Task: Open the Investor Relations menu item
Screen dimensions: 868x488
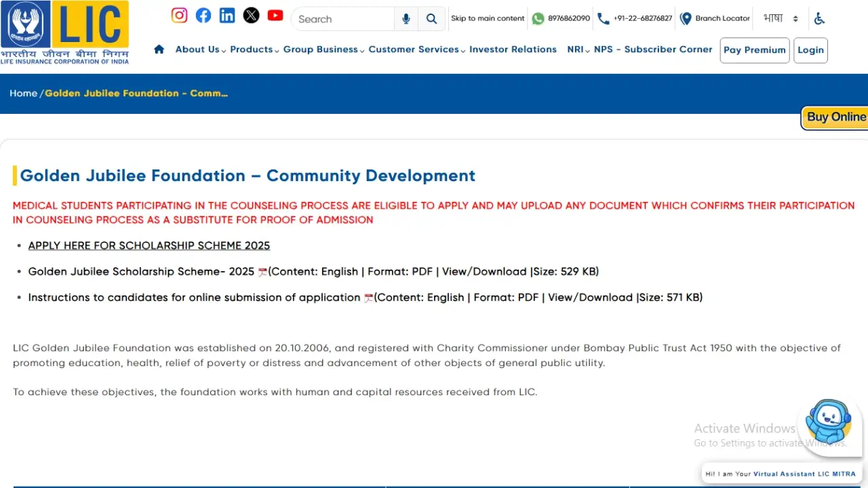Action: (513, 49)
